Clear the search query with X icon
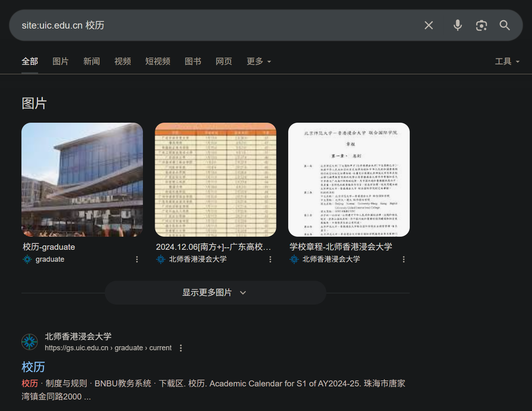 (429, 25)
